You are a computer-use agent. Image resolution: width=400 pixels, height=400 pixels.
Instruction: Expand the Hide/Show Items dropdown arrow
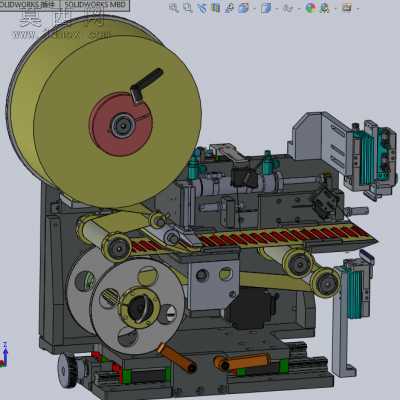pos(298,9)
